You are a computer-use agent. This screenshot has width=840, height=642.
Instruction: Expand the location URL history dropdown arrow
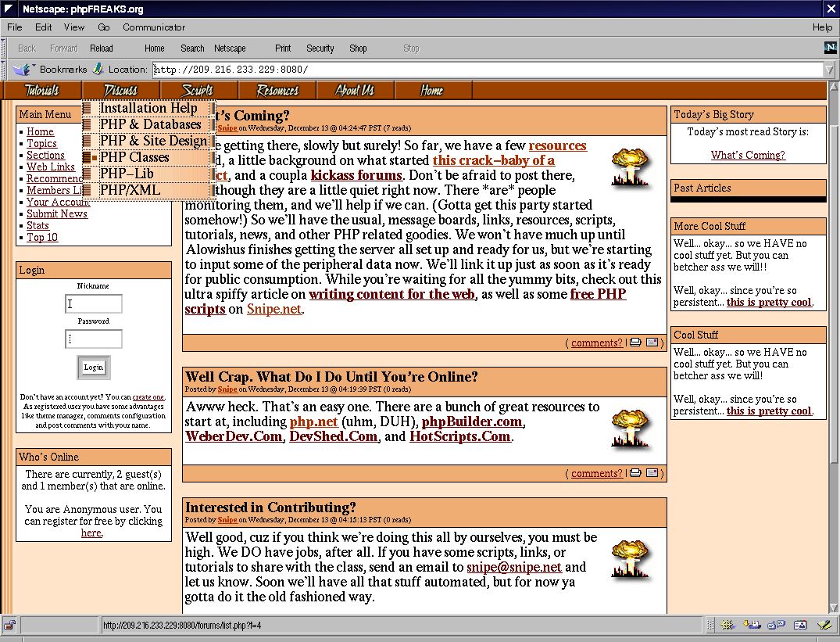[829, 70]
